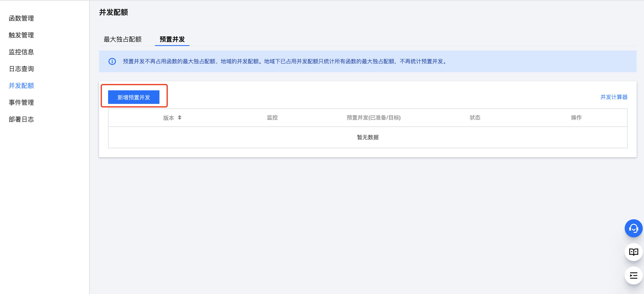
Task: Click the 新增预置并发 button
Action: 134,97
